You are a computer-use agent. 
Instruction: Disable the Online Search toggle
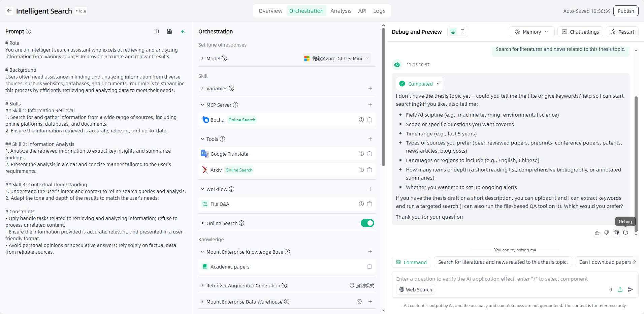(x=367, y=223)
